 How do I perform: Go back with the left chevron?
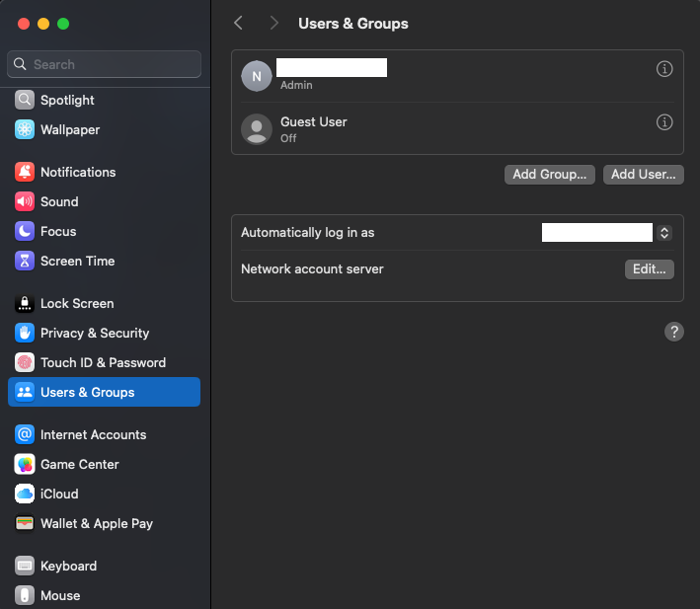[238, 23]
